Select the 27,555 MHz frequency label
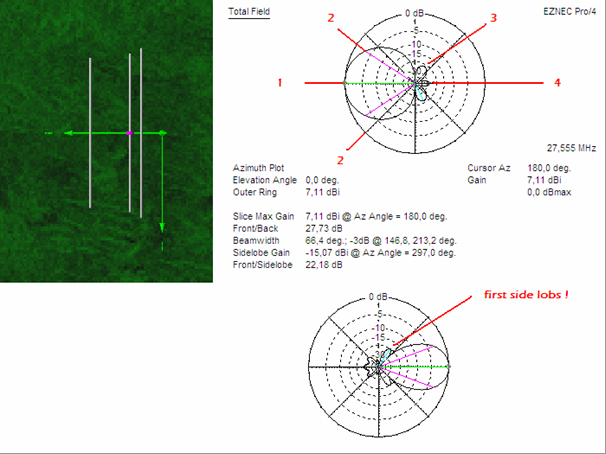This screenshot has width=606, height=454. tap(571, 148)
